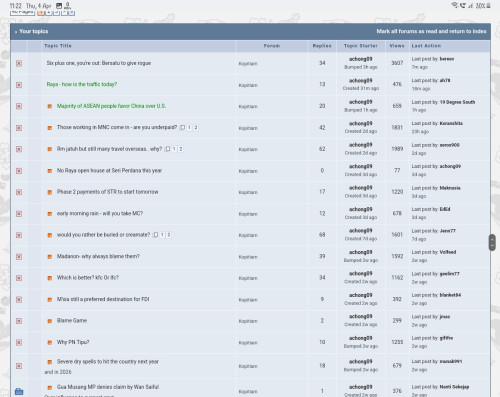This screenshot has width=500, height=397.
Task: Click replies count 62 in 'Rm jatuh' row
Action: [x=322, y=149]
